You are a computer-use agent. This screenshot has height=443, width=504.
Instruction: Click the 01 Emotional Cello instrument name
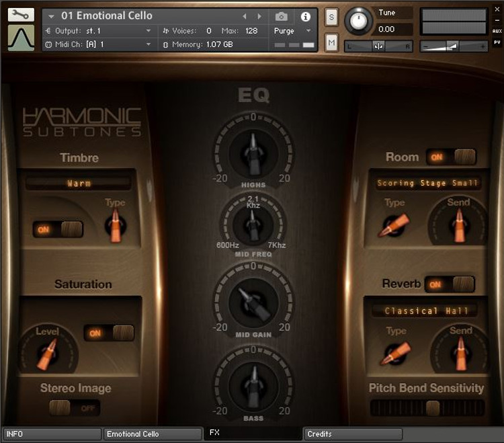point(107,15)
